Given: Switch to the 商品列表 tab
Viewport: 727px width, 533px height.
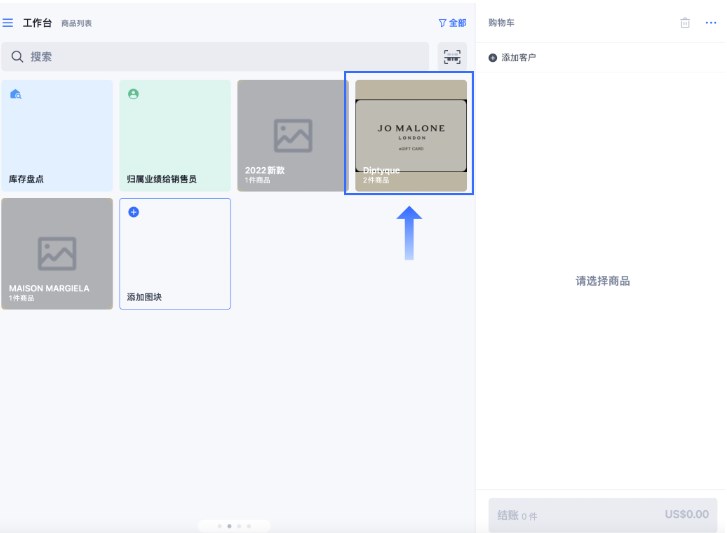Looking at the screenshot, I should pos(76,23).
